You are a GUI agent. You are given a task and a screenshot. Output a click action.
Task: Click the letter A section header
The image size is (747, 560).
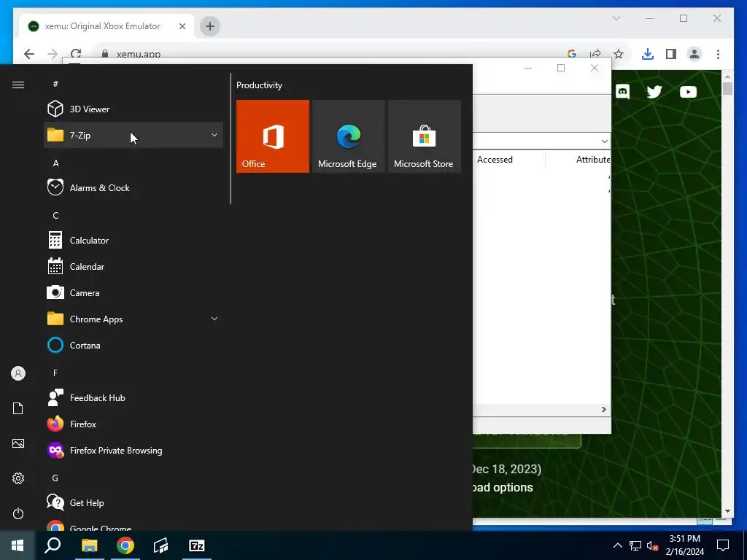55,163
